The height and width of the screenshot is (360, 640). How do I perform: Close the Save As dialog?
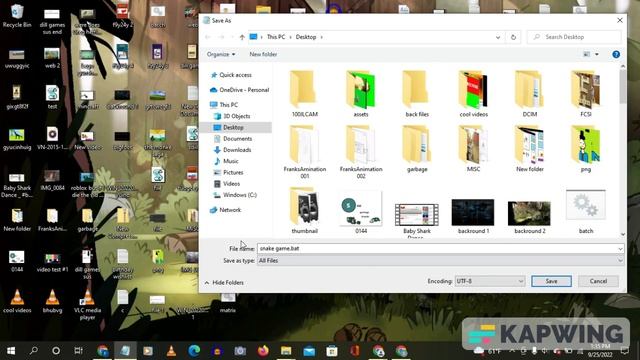(x=620, y=20)
